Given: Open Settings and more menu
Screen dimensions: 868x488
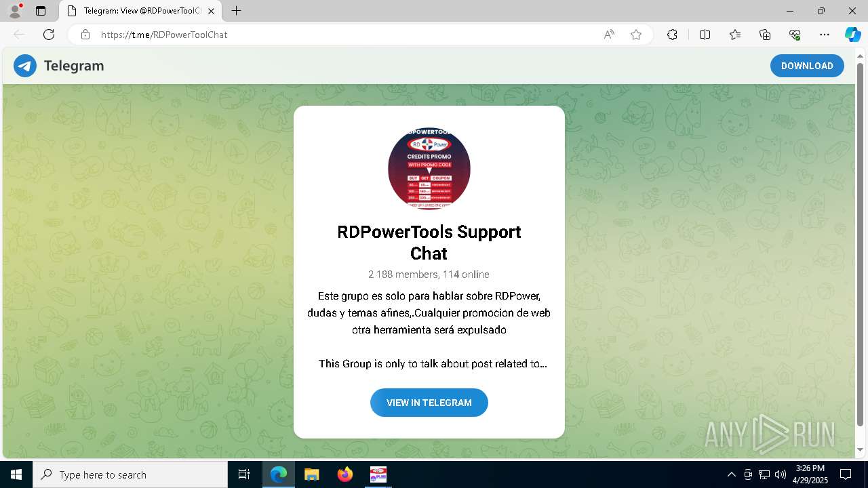Looking at the screenshot, I should (x=825, y=35).
